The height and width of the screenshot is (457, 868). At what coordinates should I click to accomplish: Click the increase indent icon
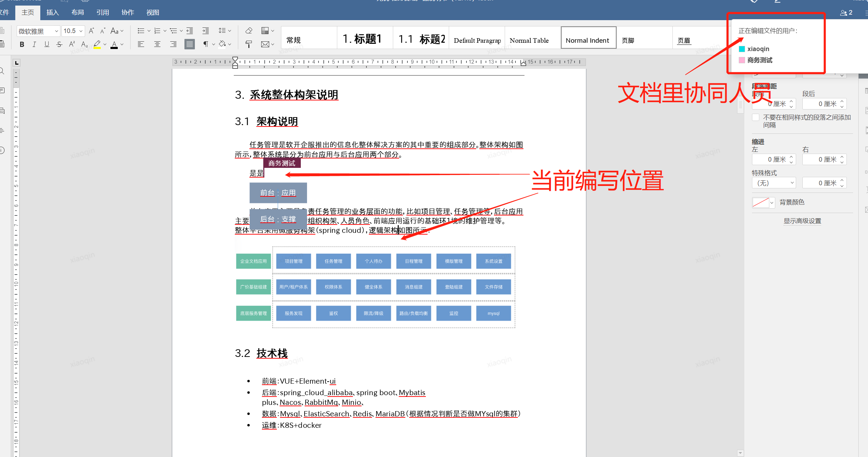click(x=206, y=31)
